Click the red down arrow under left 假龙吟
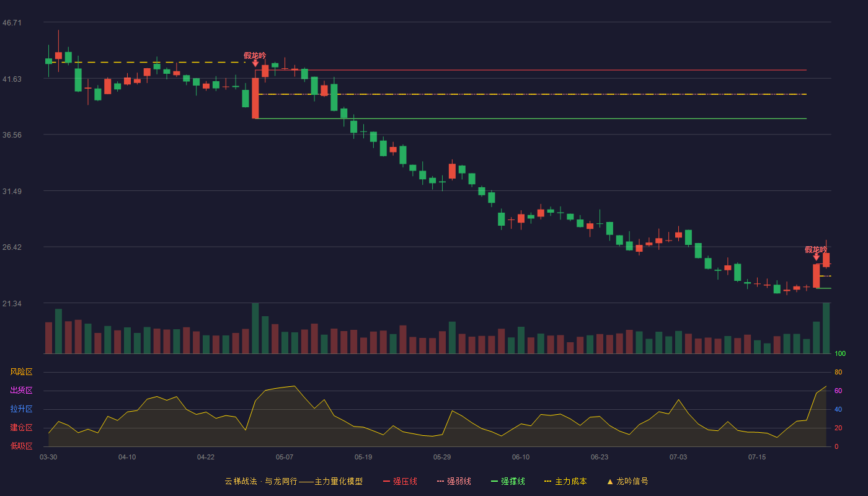The image size is (868, 496). click(x=255, y=63)
